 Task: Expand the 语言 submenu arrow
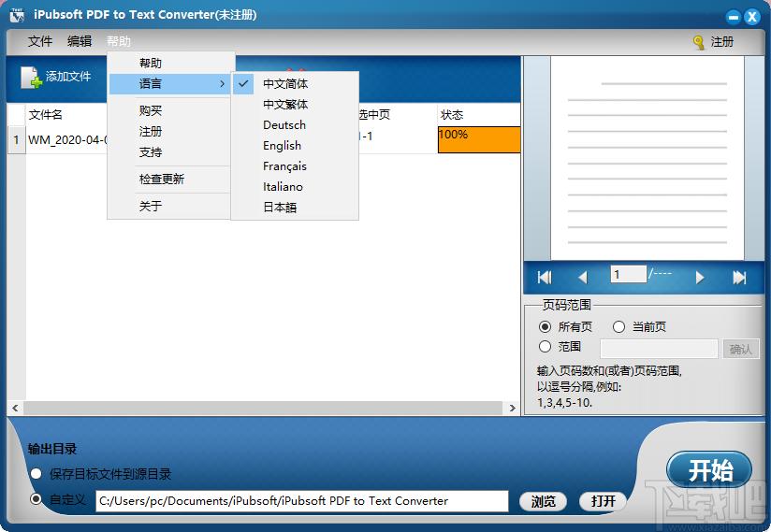223,84
